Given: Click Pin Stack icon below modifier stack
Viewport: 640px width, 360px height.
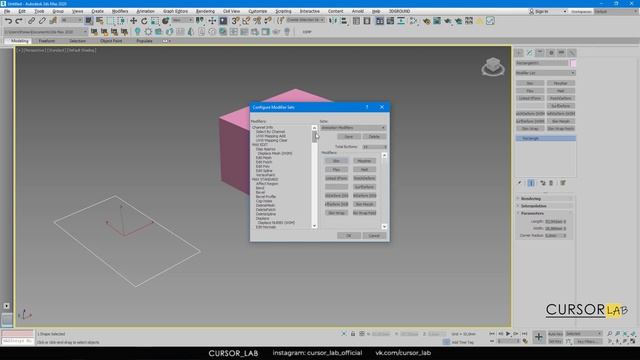Looking at the screenshot, I should (520, 183).
